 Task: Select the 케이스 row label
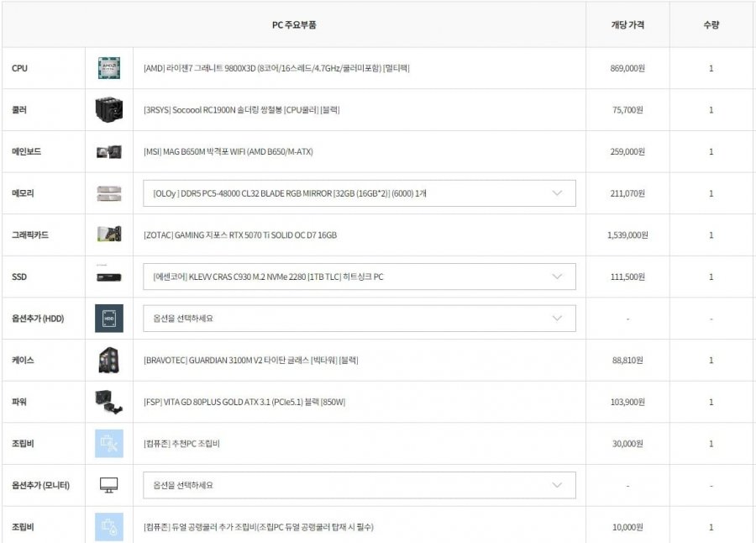tap(23, 360)
